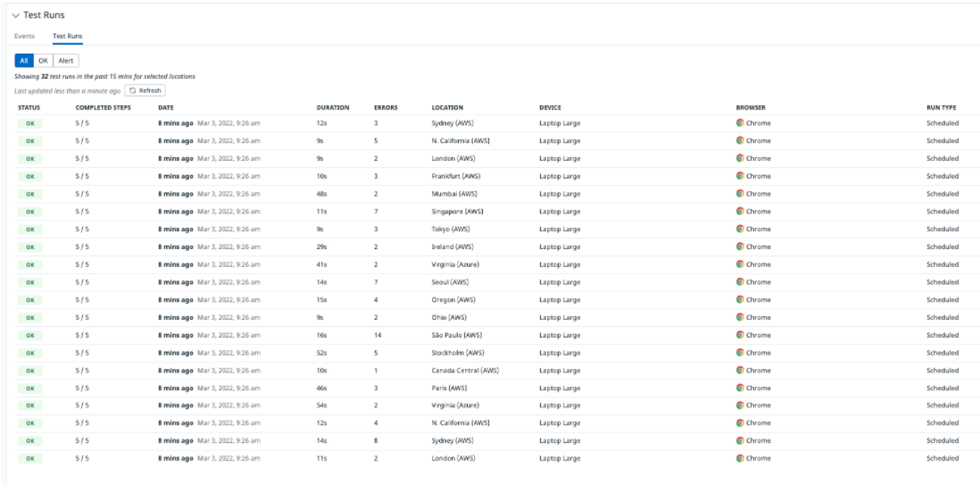Select the Stockholm (AWS) location text
The image size is (980, 485).
point(458,352)
